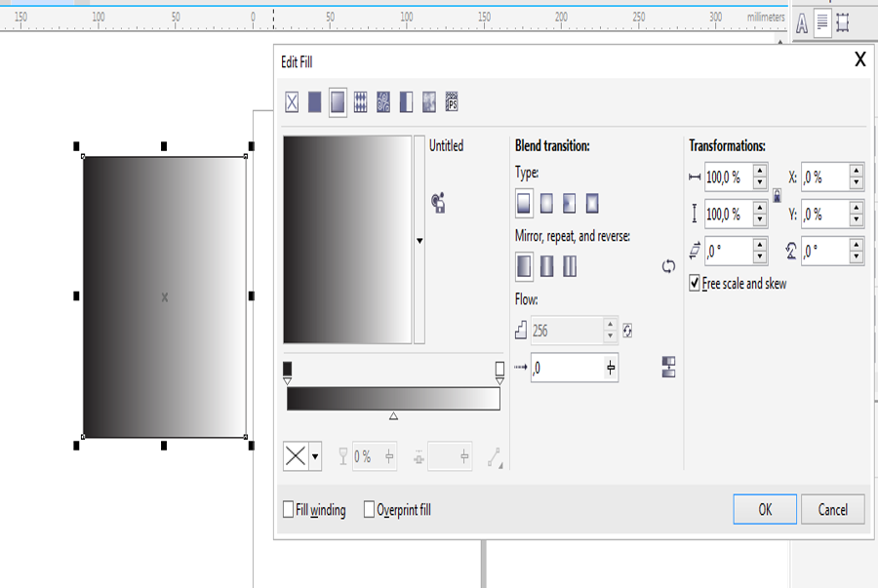This screenshot has height=588, width=878.
Task: Open the fill picker dropdown arrow
Action: pyautogui.click(x=419, y=240)
